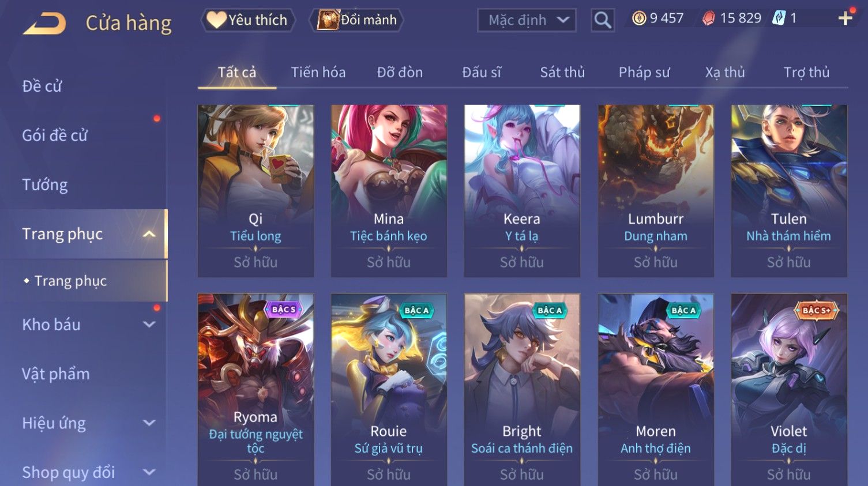Open Gói đề cử in the sidebar
The image size is (868, 486).
(x=55, y=135)
